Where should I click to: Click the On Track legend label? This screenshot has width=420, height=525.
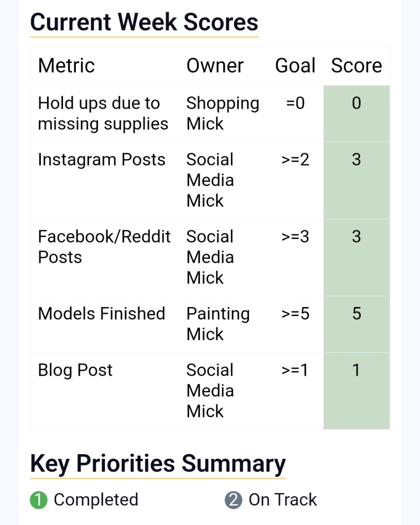(x=283, y=500)
